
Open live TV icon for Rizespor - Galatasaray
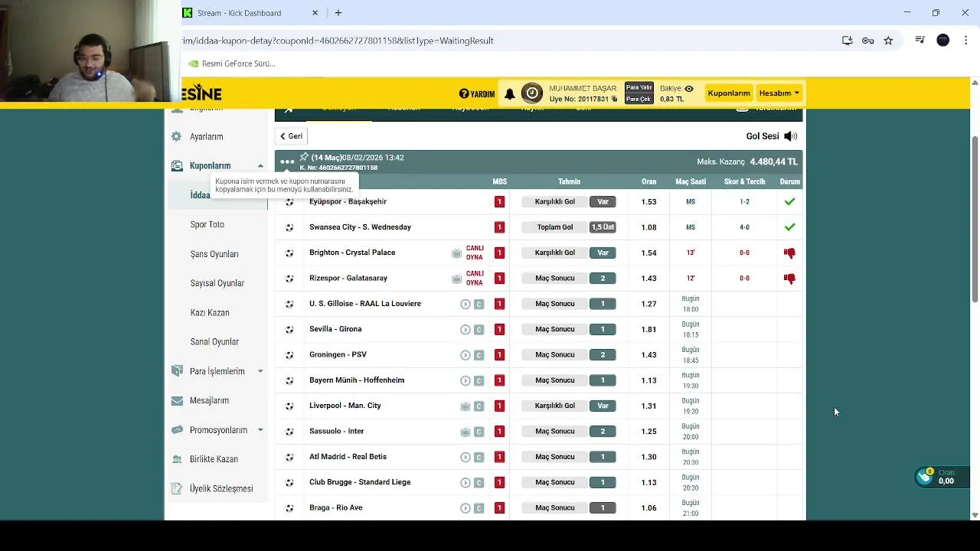[x=456, y=279]
